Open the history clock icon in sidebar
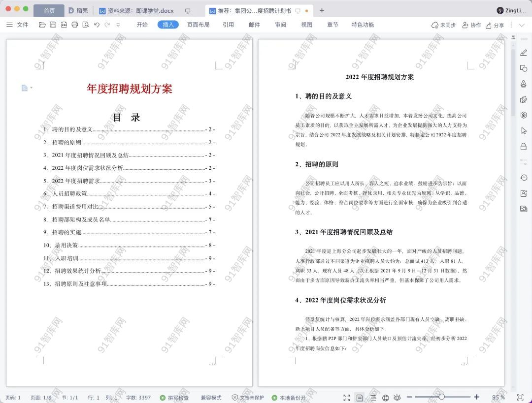Viewport: 532px width, 403px height. (524, 178)
